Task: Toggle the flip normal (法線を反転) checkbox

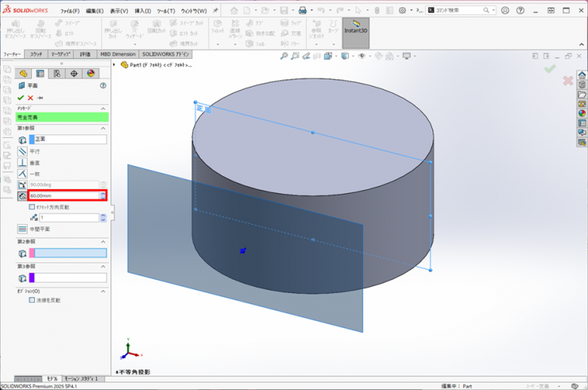Action: point(32,300)
